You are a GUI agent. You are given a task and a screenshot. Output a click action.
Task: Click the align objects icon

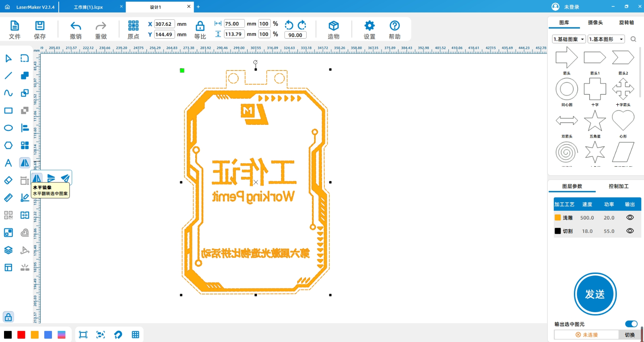(25, 128)
